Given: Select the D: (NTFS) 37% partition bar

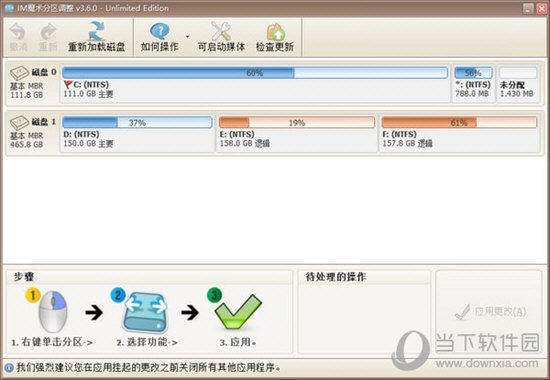Looking at the screenshot, I should coord(137,122).
